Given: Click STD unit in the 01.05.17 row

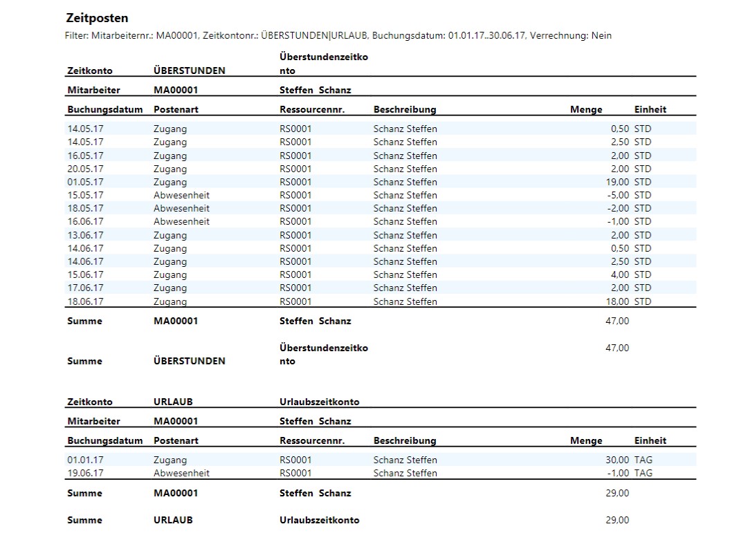Looking at the screenshot, I should [x=643, y=182].
